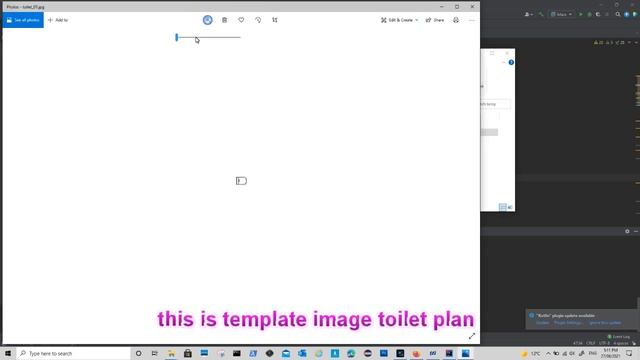Click the zoom slider thumb handle

(x=177, y=38)
